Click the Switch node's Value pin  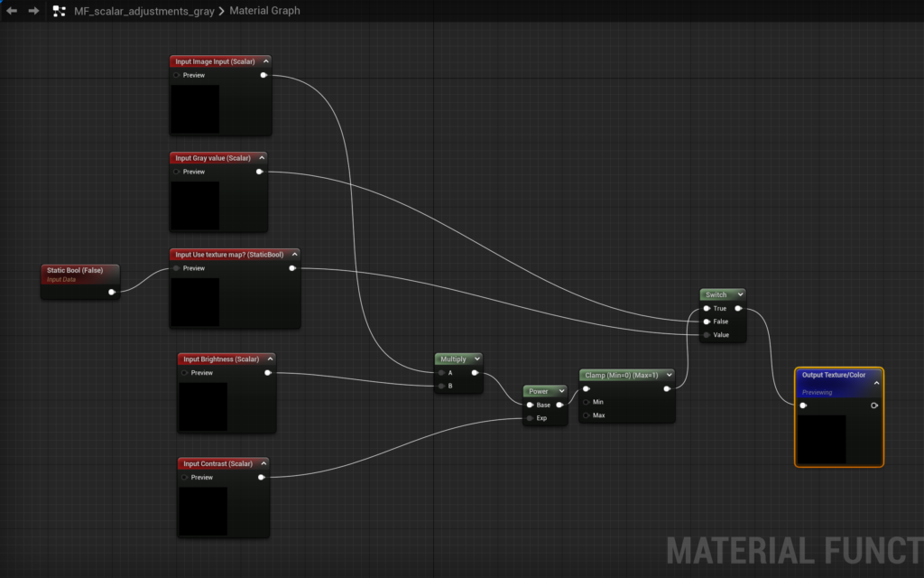707,335
